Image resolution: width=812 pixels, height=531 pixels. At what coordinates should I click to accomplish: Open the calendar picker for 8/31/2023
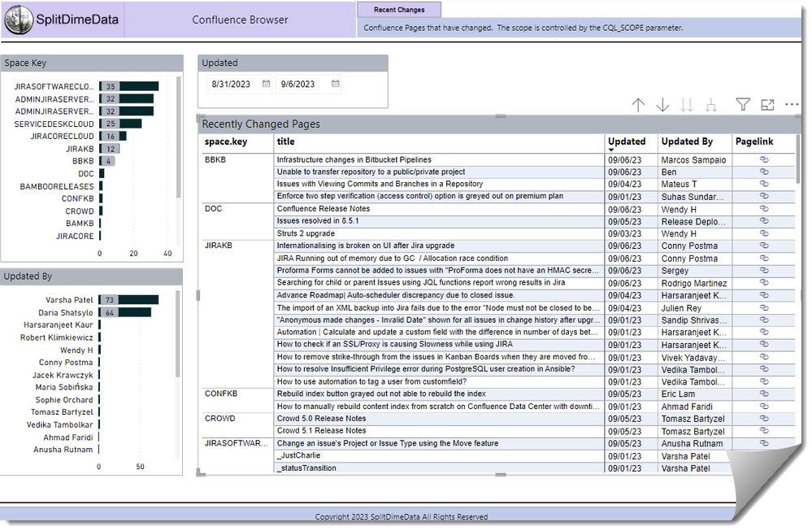tap(266, 84)
